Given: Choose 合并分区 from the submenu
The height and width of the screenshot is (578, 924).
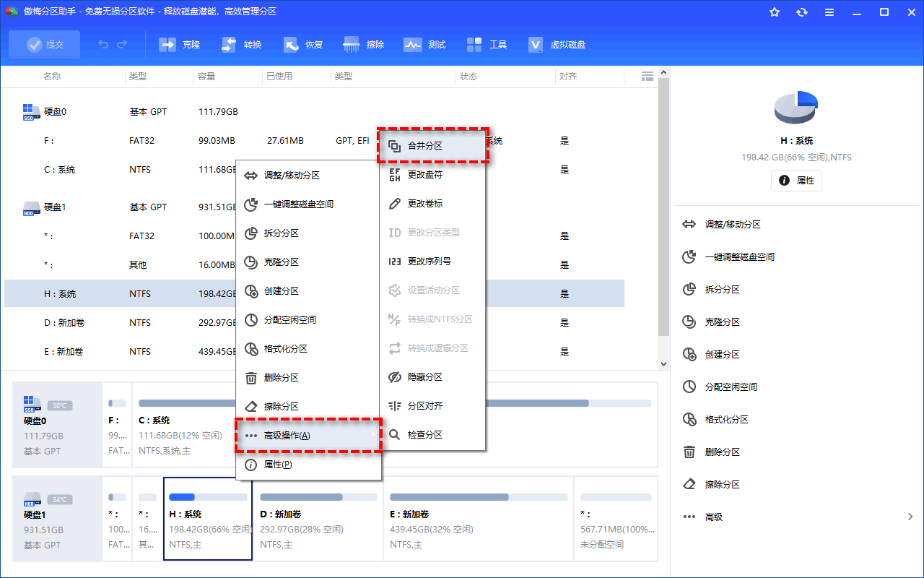Looking at the screenshot, I should [x=433, y=146].
